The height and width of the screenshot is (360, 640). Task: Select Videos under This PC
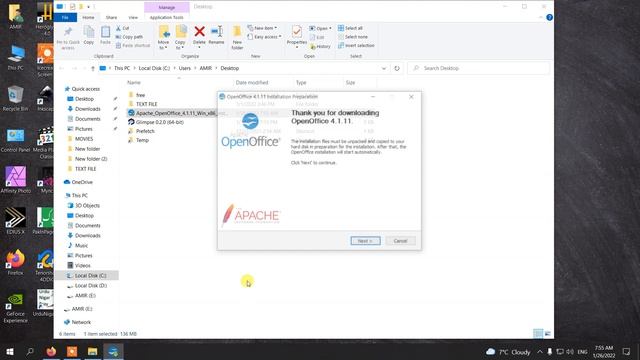(82, 265)
